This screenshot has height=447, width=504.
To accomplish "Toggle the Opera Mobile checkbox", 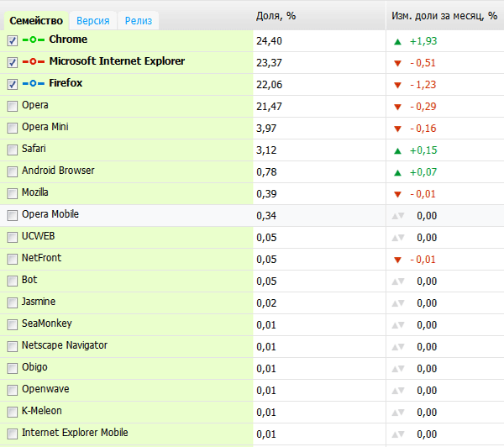I will point(13,215).
